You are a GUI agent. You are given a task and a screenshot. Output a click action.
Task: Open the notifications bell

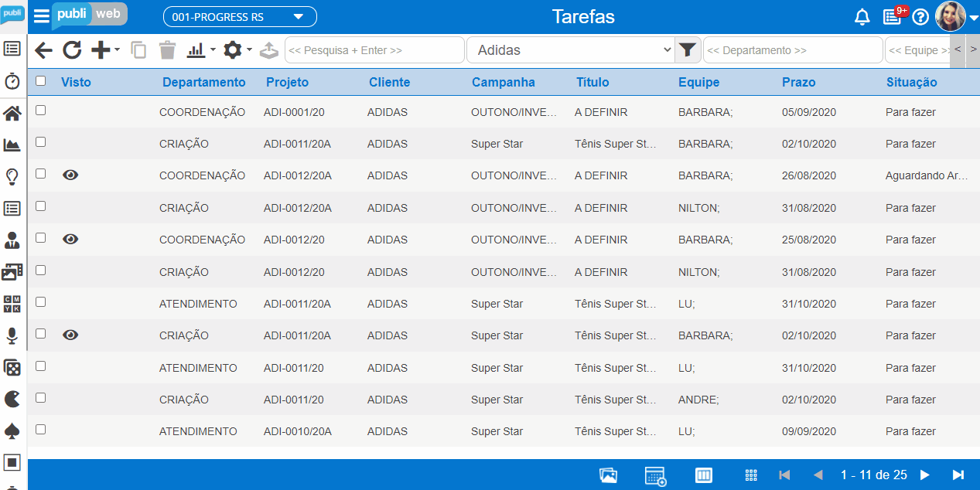[x=862, y=17]
